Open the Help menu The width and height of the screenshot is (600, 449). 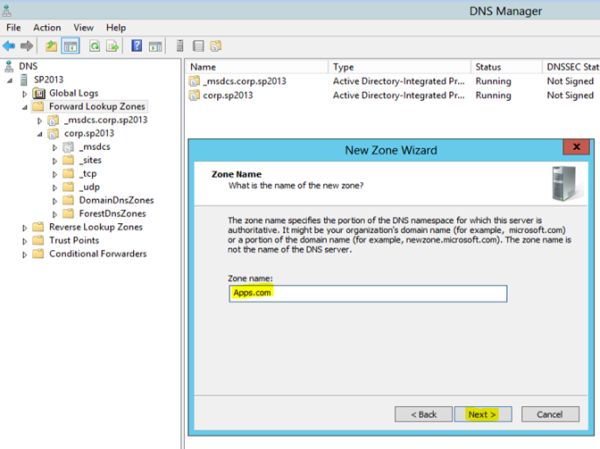point(116,28)
